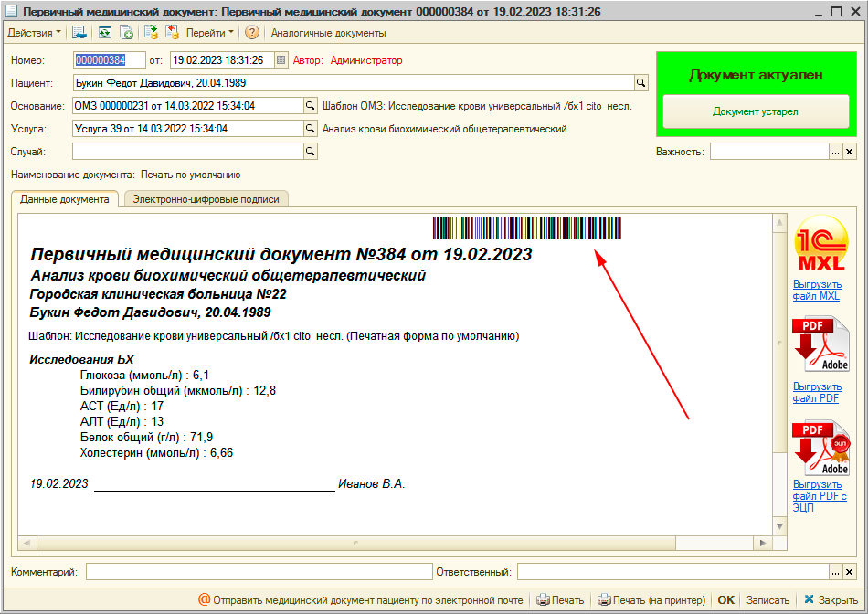Viewport: 868px width, 614px height.
Task: Expand the Перейти dropdown menu
Action: point(209,32)
